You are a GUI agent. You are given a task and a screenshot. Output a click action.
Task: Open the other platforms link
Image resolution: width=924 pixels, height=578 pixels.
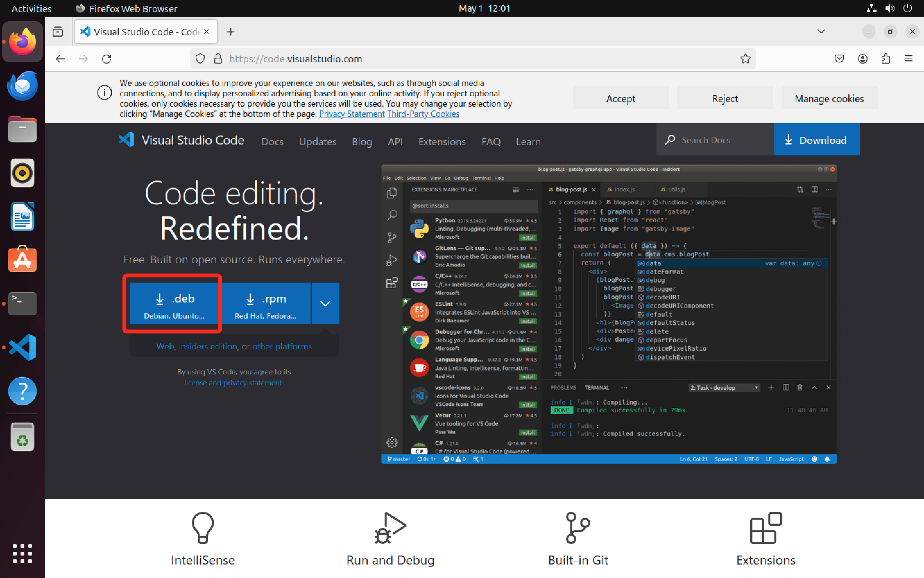pyautogui.click(x=282, y=346)
